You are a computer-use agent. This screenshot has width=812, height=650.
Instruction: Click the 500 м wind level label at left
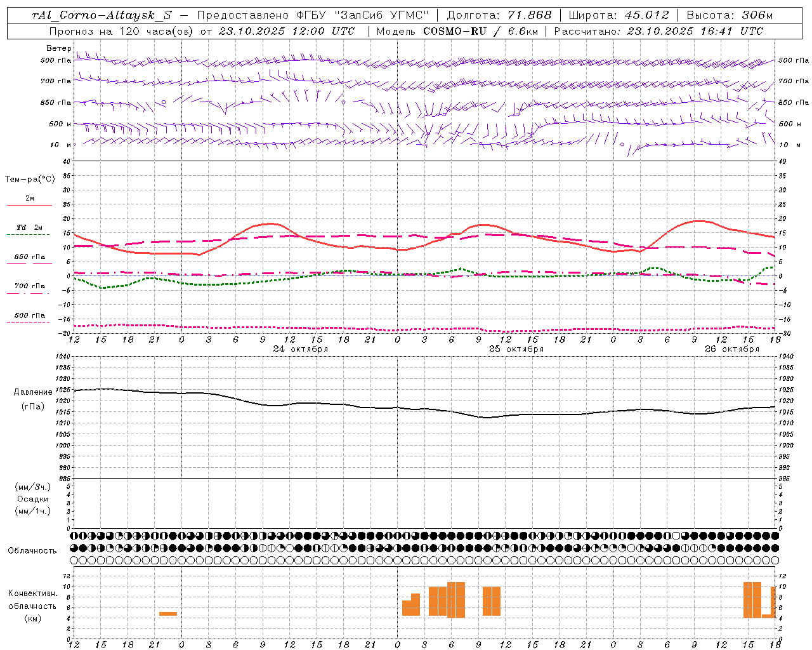[60, 124]
